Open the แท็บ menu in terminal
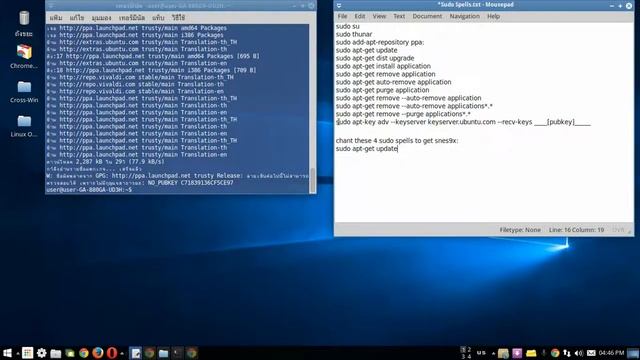640x360 pixels. [x=158, y=18]
